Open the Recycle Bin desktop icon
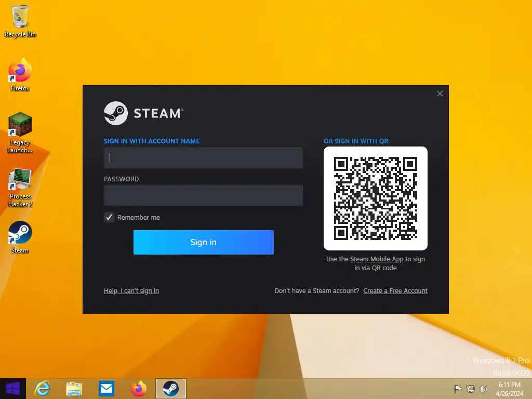The image size is (532, 399). point(20,20)
